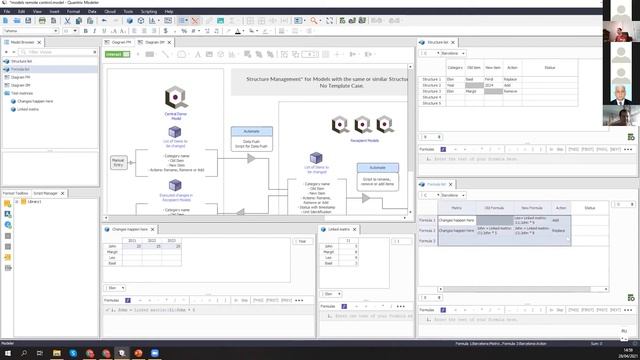Open more options dots in Structure list formula bar

(628, 150)
